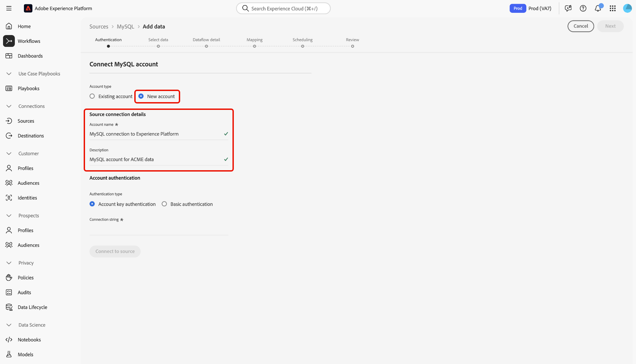Image resolution: width=636 pixels, height=364 pixels.
Task: Open Audits in the sidebar
Action: pos(24,293)
